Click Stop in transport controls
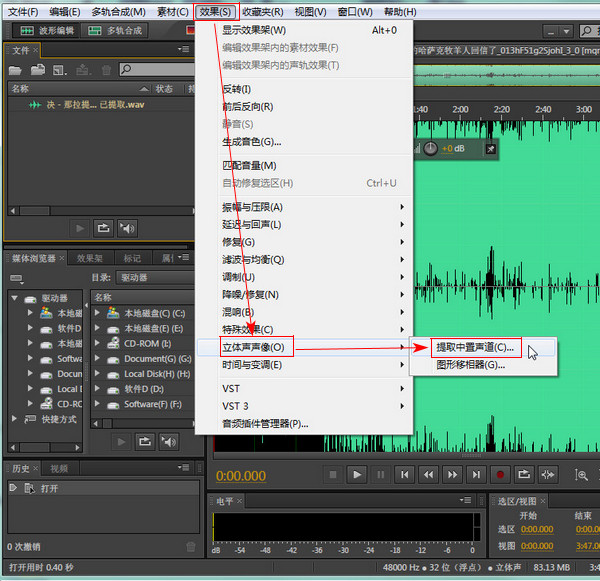The image size is (600, 581). tap(333, 475)
